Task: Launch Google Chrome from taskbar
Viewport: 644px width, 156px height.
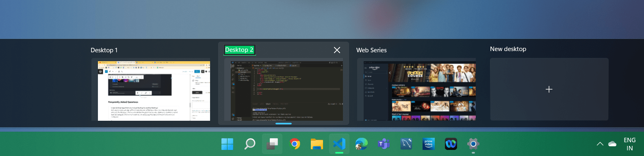Action: coord(295,144)
